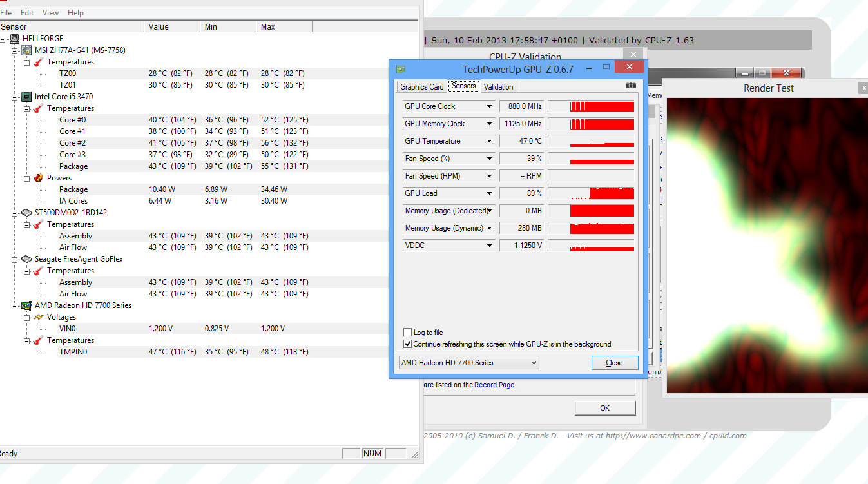Enable the Log to file checkbox

click(x=407, y=333)
